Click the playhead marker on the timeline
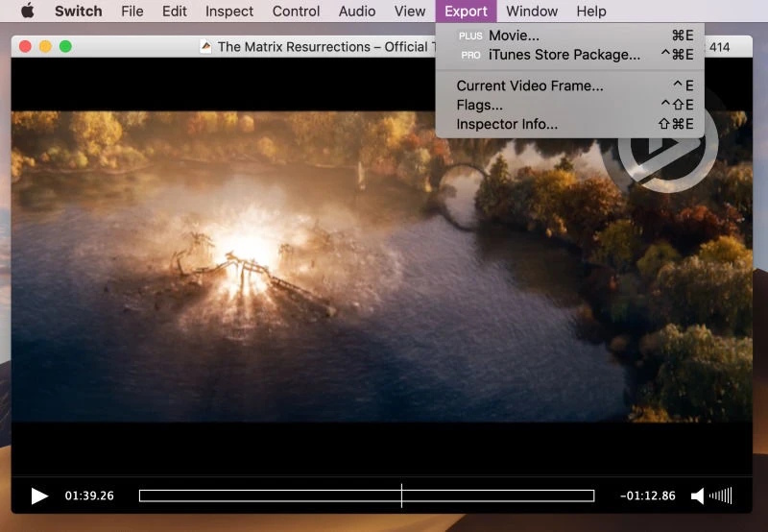768x532 pixels. [x=401, y=496]
